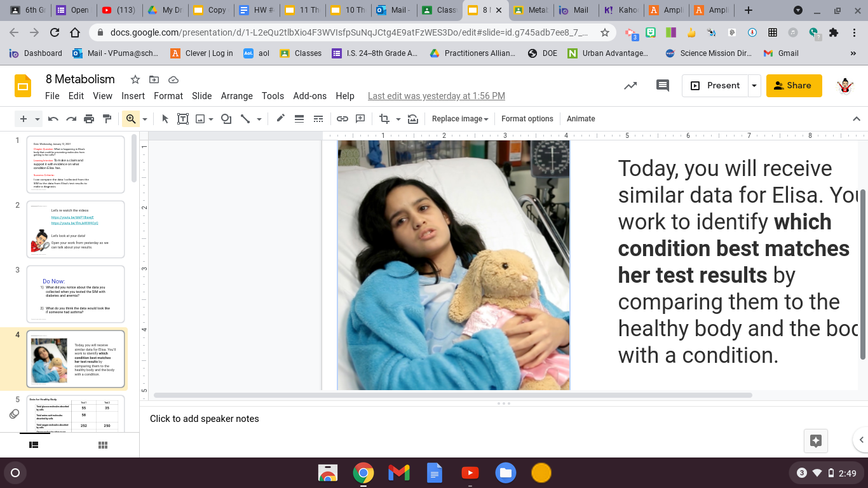The image size is (868, 488).
Task: Open comment history speech bubble icon
Action: tap(663, 86)
